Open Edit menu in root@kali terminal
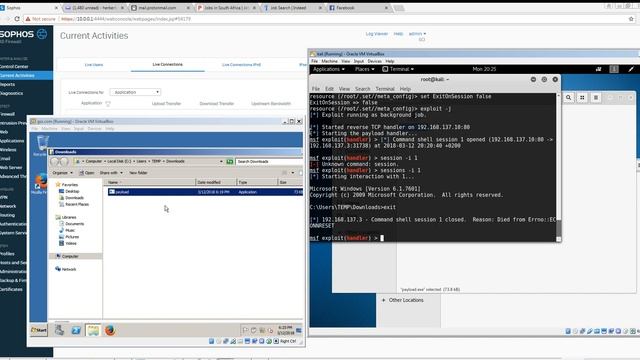Viewport: 640px width, 360px height. [329, 89]
